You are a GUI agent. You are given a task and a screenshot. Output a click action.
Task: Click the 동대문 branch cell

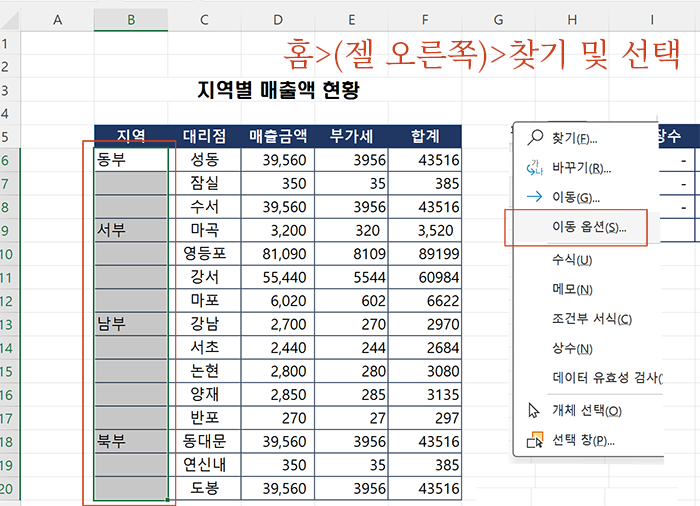pos(204,442)
